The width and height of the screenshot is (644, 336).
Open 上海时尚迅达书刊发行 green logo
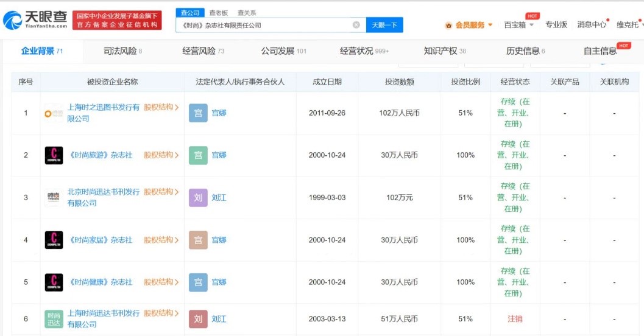click(54, 319)
